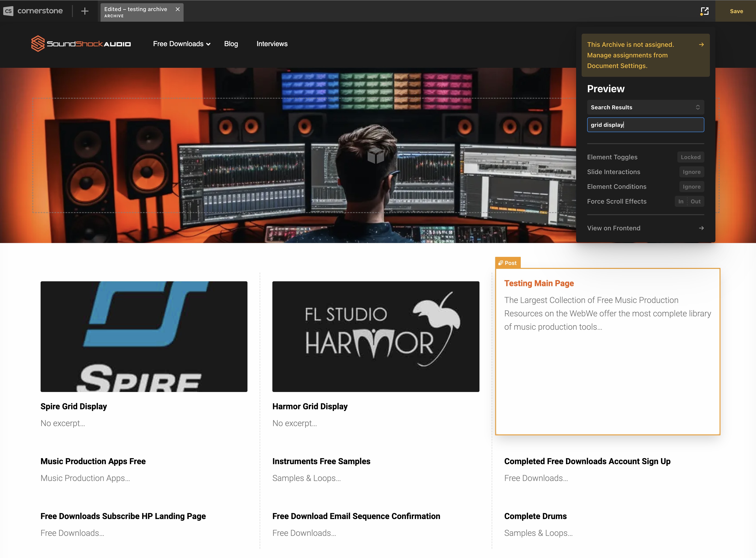The height and width of the screenshot is (558, 756).
Task: Click the grid display search input field
Action: (645, 125)
